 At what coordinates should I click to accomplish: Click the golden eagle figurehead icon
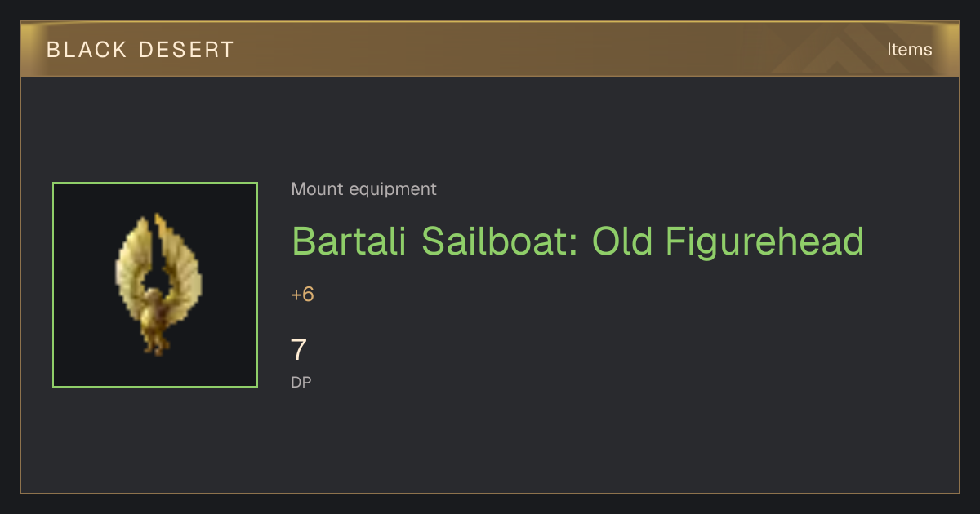(155, 285)
